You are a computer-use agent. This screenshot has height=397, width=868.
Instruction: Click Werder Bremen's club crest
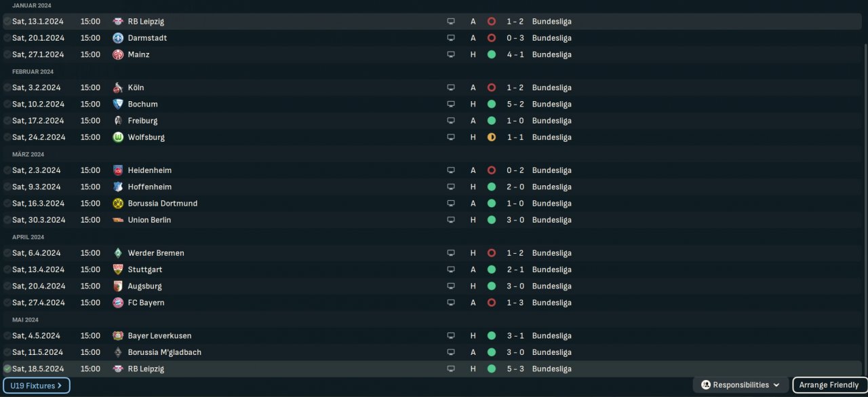(118, 253)
